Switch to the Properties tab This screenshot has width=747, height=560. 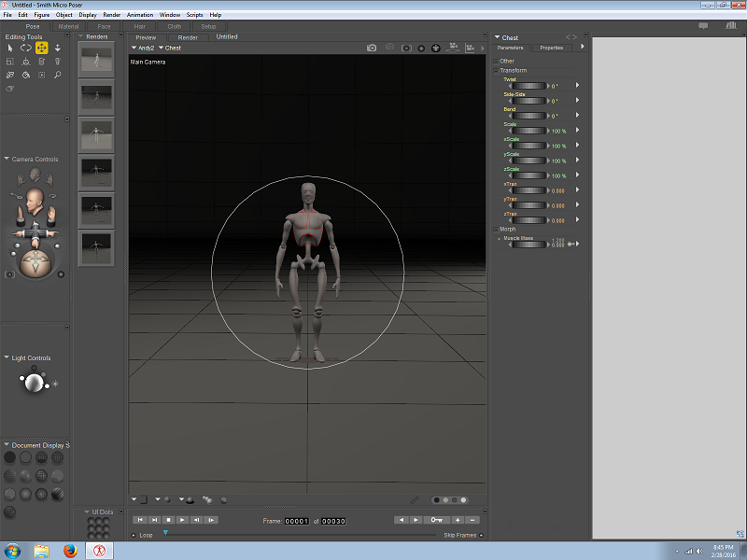click(x=551, y=48)
